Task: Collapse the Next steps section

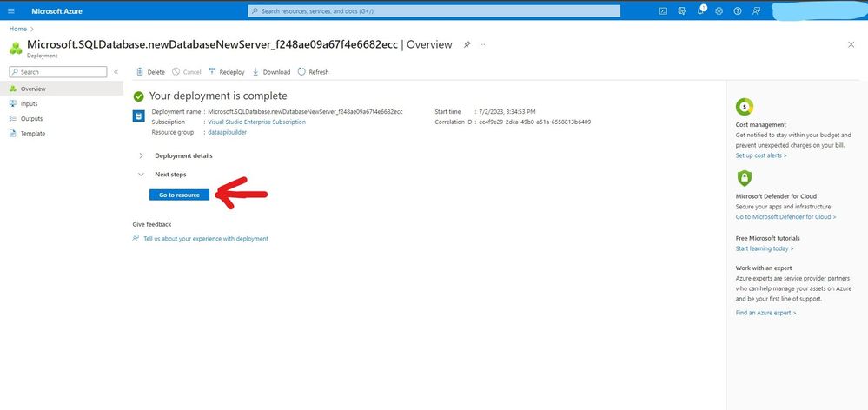Action: [x=162, y=175]
